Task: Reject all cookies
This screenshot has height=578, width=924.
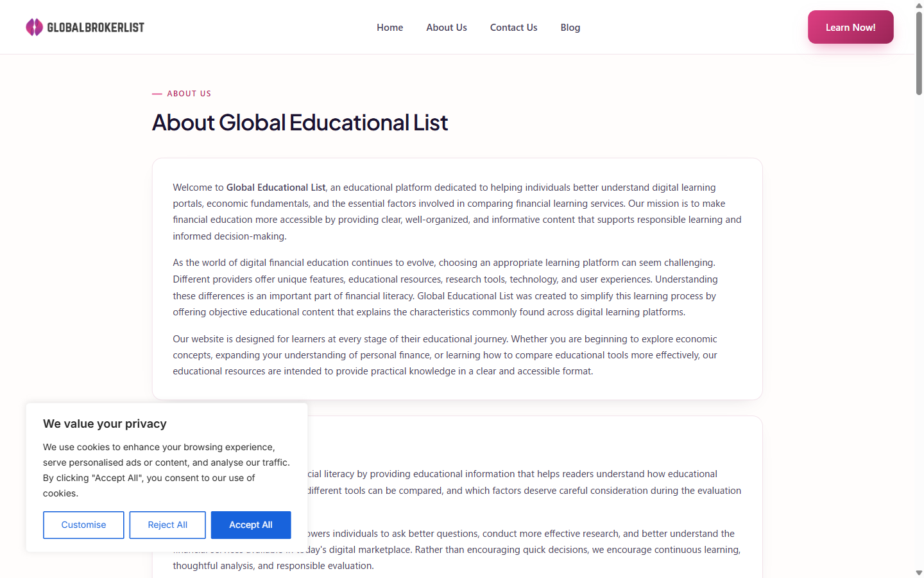Action: tap(167, 525)
